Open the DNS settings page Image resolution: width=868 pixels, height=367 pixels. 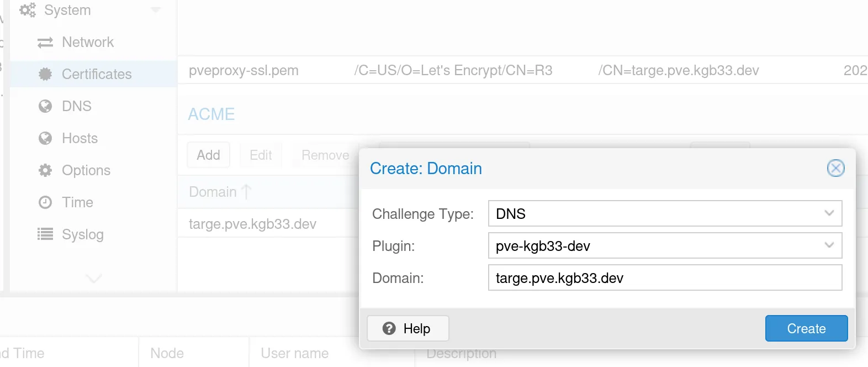tap(93, 106)
